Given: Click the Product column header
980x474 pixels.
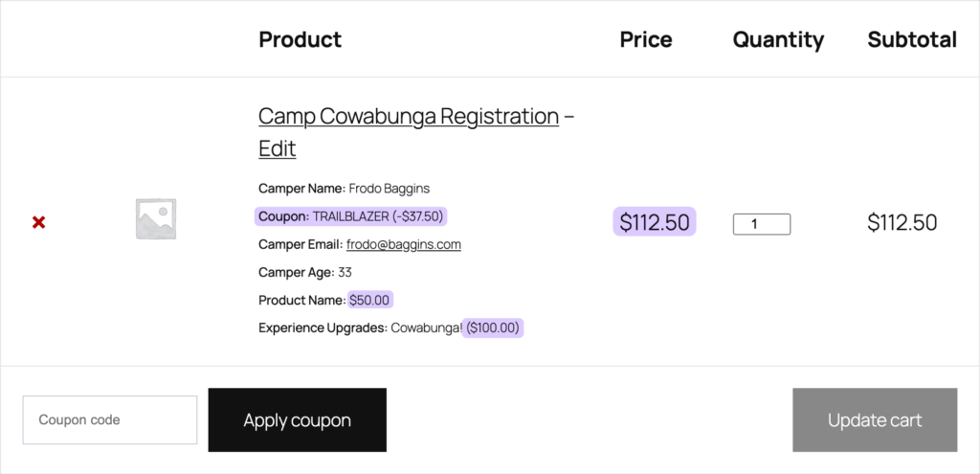Looking at the screenshot, I should click(x=300, y=39).
